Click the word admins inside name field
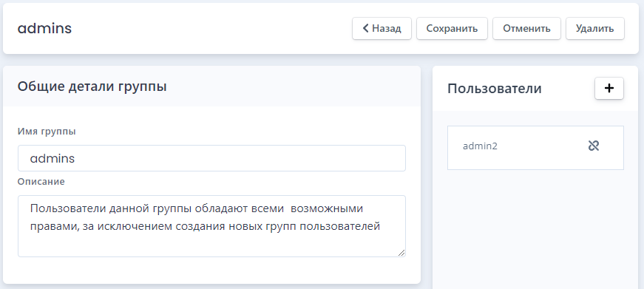This screenshot has height=289, width=644. (x=52, y=158)
